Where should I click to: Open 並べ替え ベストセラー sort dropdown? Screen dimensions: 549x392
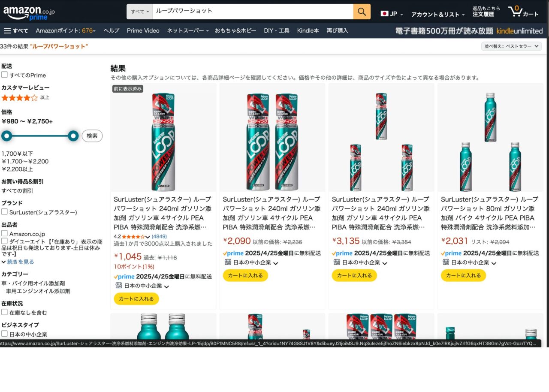pyautogui.click(x=511, y=46)
